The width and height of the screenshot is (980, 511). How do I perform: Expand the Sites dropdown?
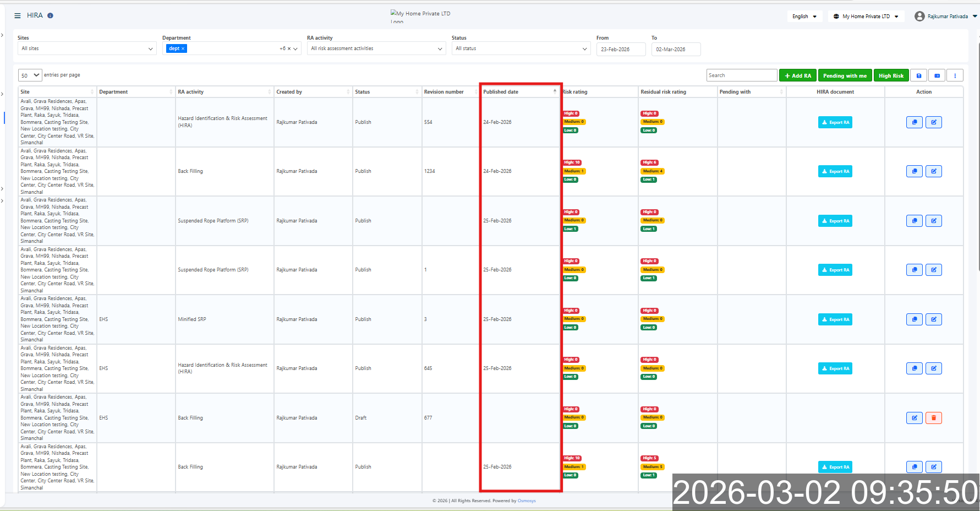click(87, 49)
